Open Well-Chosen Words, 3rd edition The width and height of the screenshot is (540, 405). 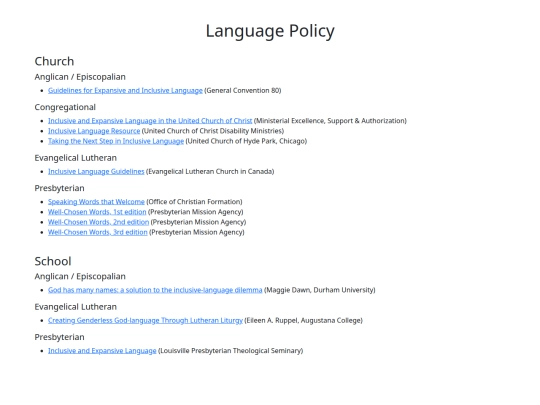(x=98, y=232)
